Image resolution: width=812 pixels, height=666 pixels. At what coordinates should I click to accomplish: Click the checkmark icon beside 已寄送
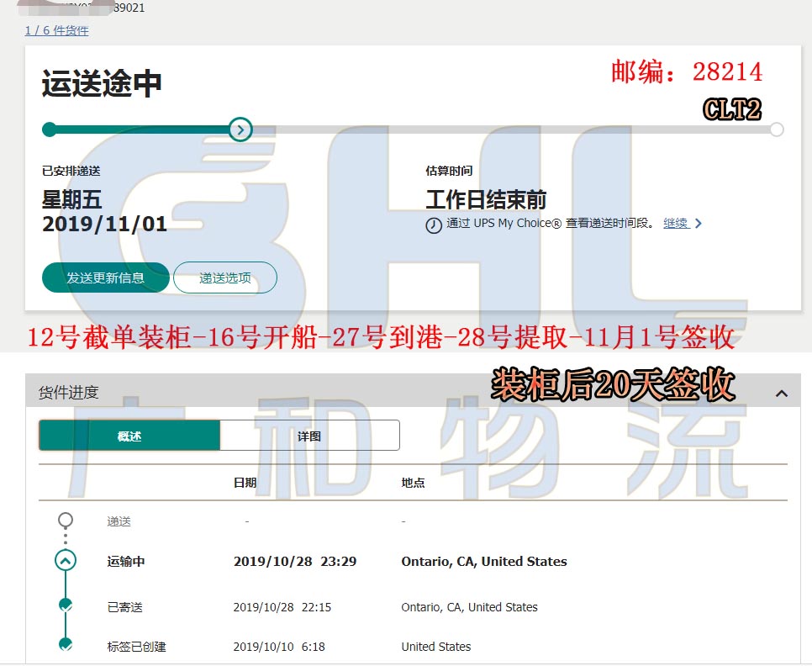click(x=66, y=605)
